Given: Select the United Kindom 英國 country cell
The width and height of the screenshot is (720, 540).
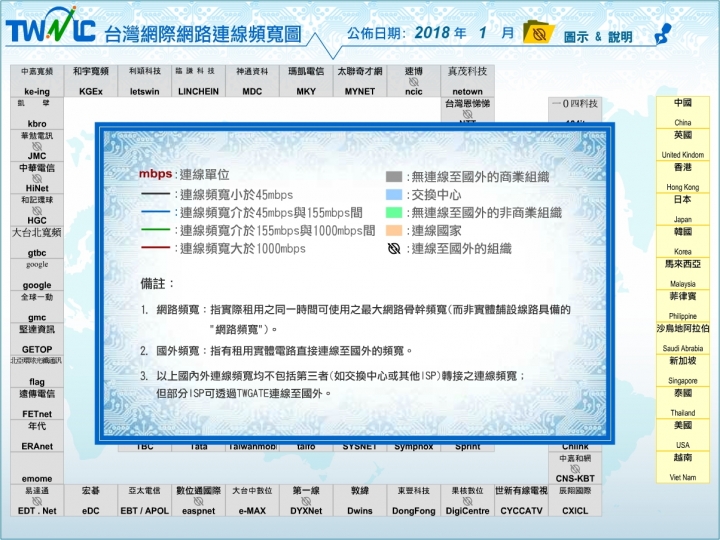Looking at the screenshot, I should pyautogui.click(x=683, y=144).
